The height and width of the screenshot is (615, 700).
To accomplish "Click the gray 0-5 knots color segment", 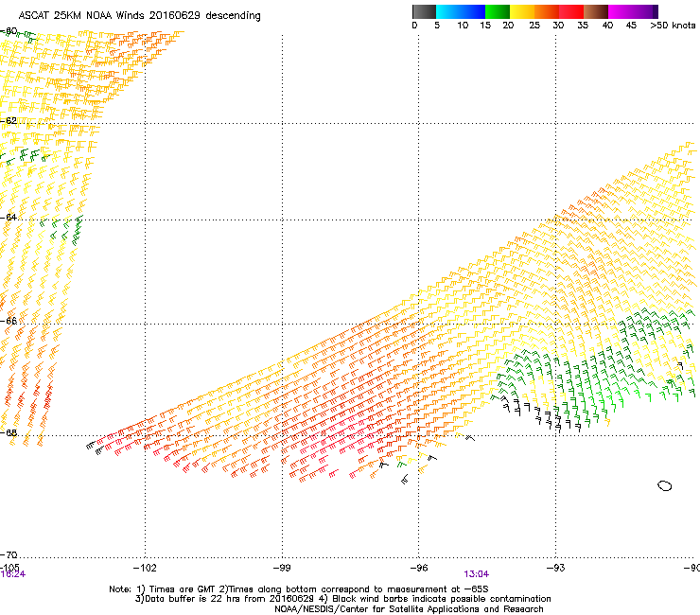I will pos(424,11).
